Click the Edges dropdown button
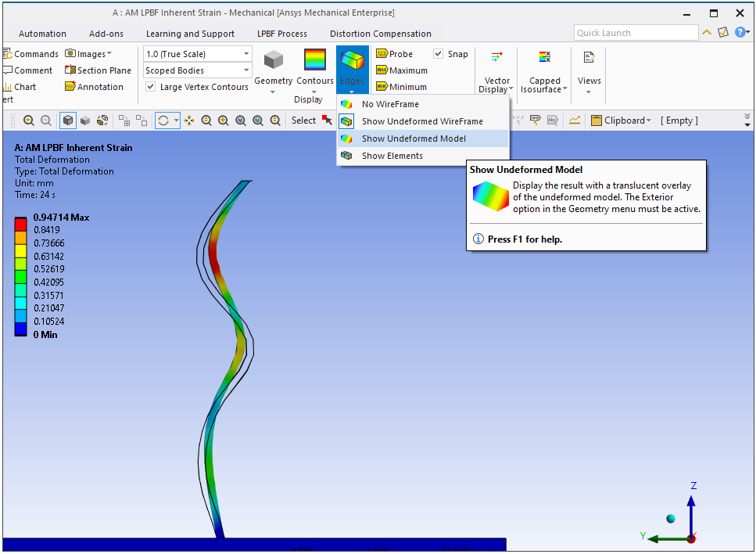 point(352,71)
